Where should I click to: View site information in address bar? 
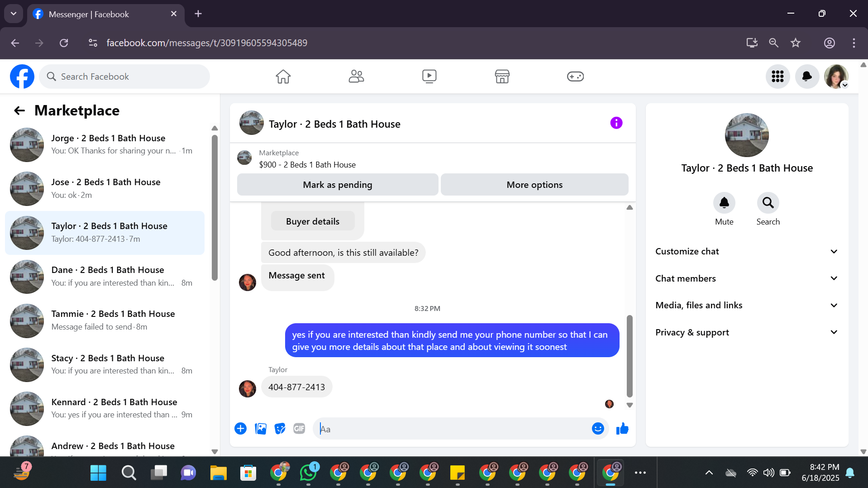(x=93, y=43)
